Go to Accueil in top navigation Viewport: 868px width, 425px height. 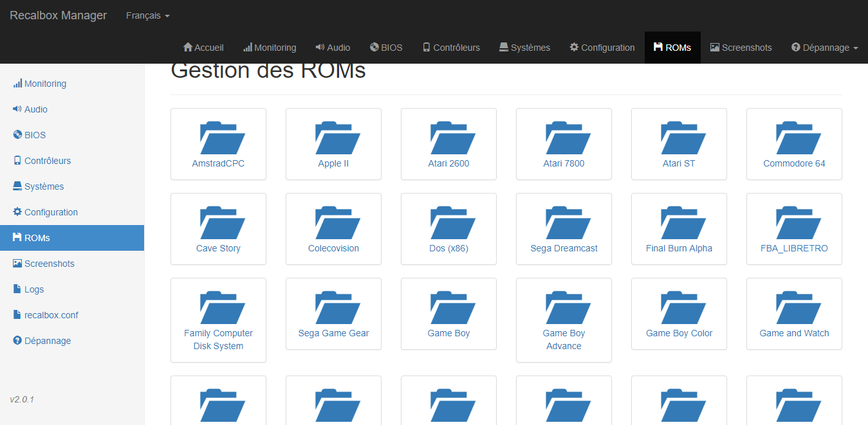point(203,48)
